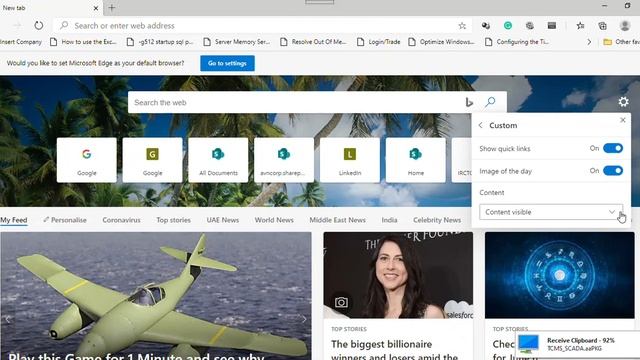Open the biggest billionaire winners headline
The width and height of the screenshot is (640, 360).
tap(395, 350)
